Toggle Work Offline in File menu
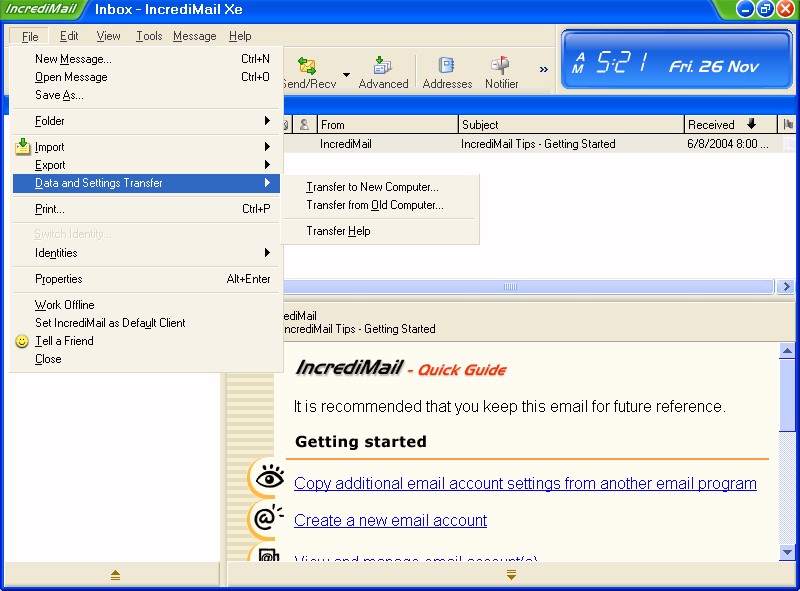Viewport: 800px width, 591px height. [64, 305]
